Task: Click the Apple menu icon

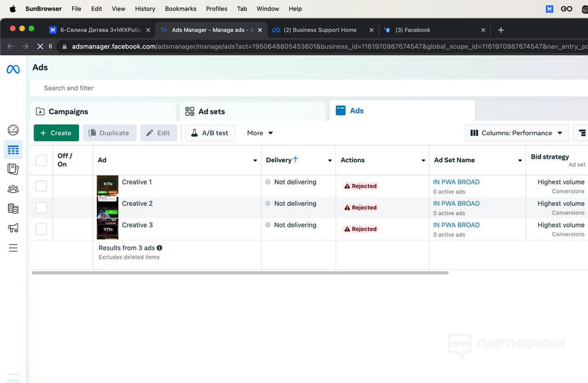Action: pos(12,8)
